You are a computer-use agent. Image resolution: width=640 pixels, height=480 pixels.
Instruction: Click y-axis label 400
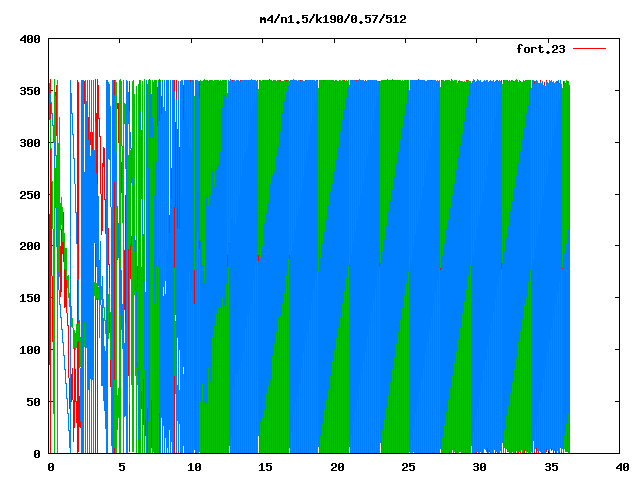tap(30, 39)
